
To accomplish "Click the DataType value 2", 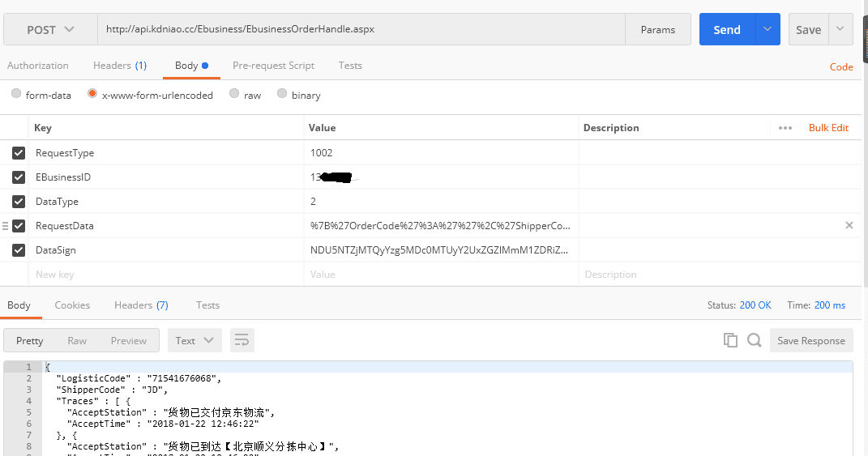I will click(314, 202).
